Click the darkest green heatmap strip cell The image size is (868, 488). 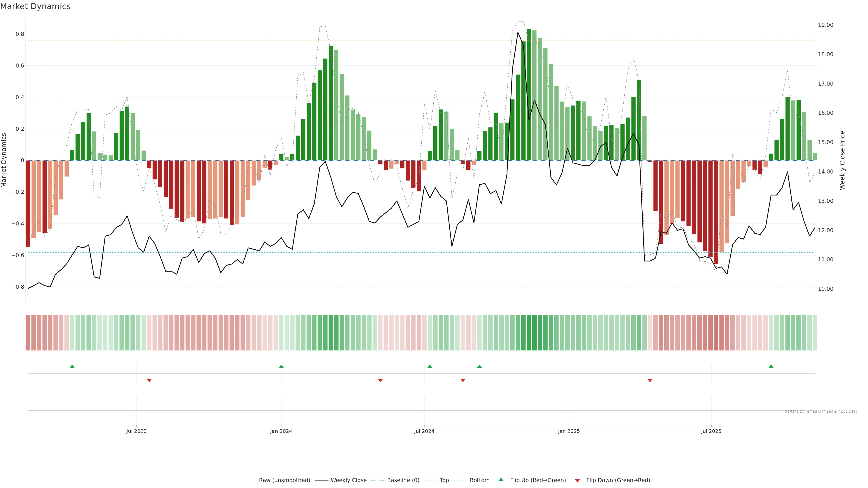point(529,333)
